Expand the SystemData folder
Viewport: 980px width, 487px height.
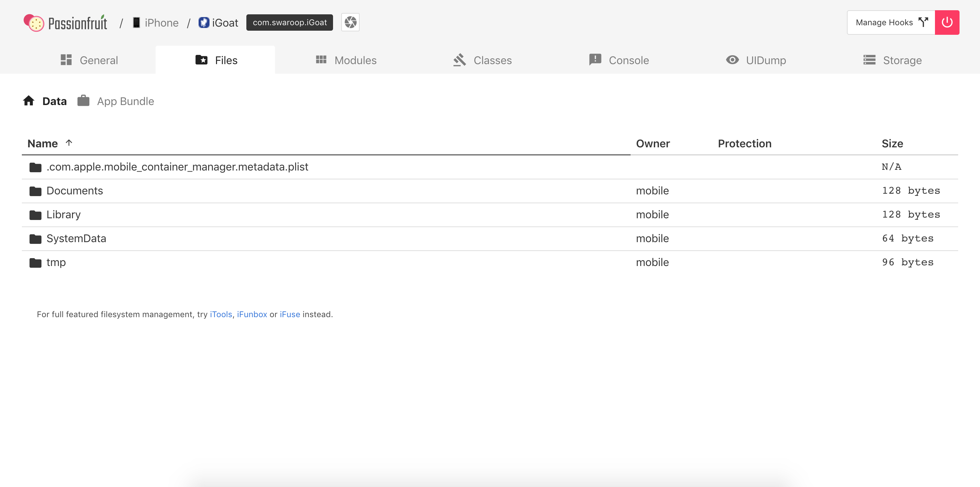(76, 238)
